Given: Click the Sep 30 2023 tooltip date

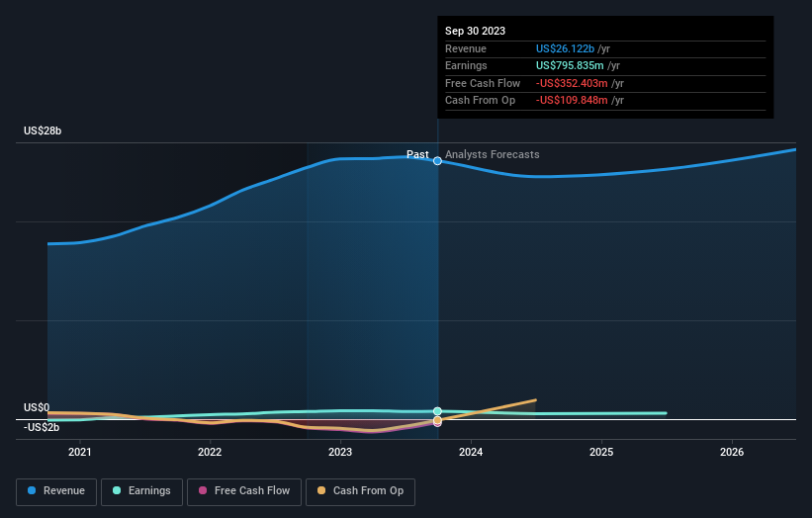Looking at the screenshot, I should point(475,31).
